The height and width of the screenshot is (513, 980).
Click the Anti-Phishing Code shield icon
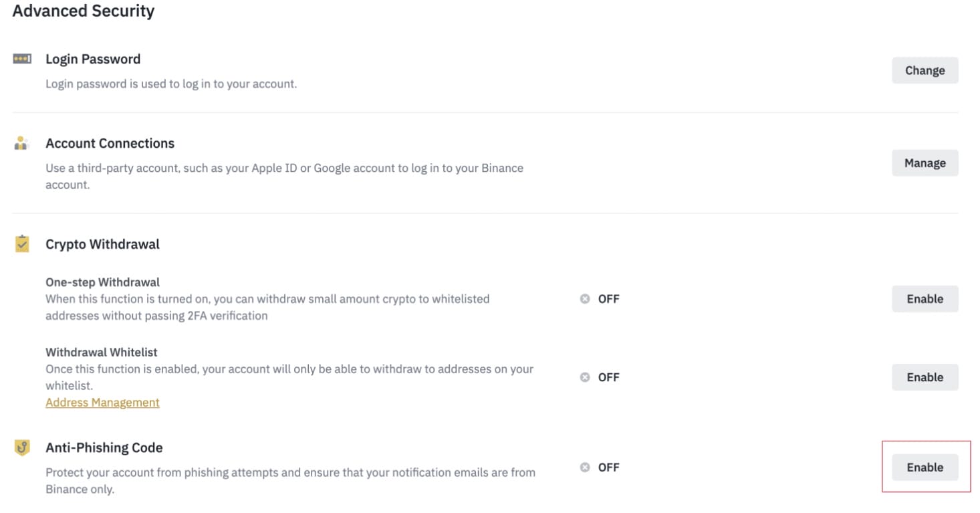point(21,447)
